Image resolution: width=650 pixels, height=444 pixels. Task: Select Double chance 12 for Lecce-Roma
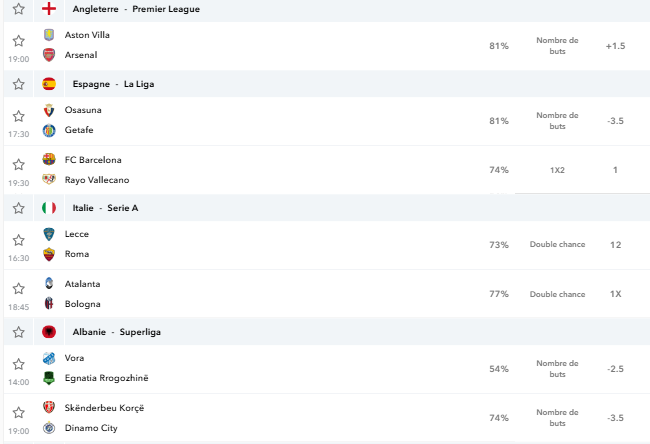[x=616, y=245]
